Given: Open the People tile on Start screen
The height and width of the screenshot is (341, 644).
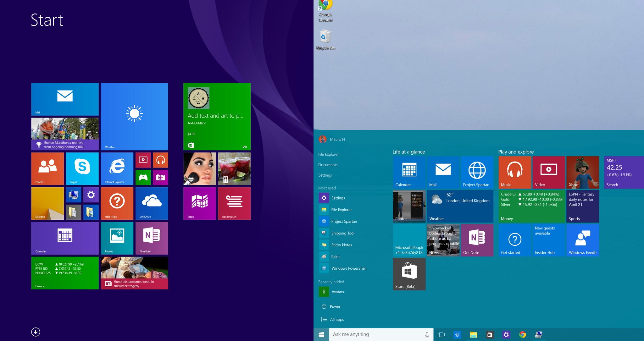Looking at the screenshot, I should pyautogui.click(x=47, y=168).
